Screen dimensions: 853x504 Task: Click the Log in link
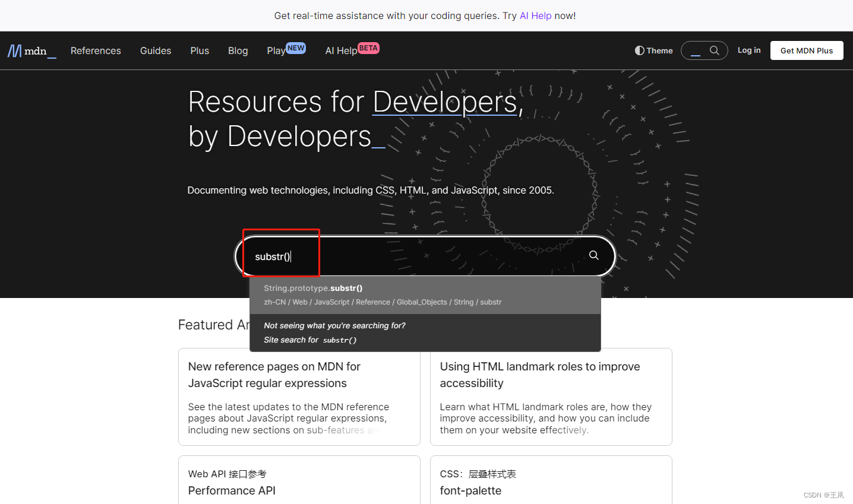pos(749,50)
